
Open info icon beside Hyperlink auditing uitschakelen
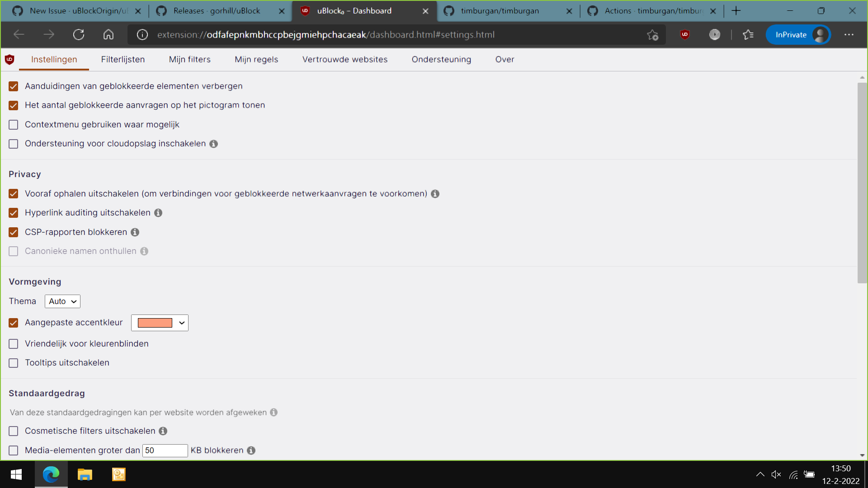[158, 213]
